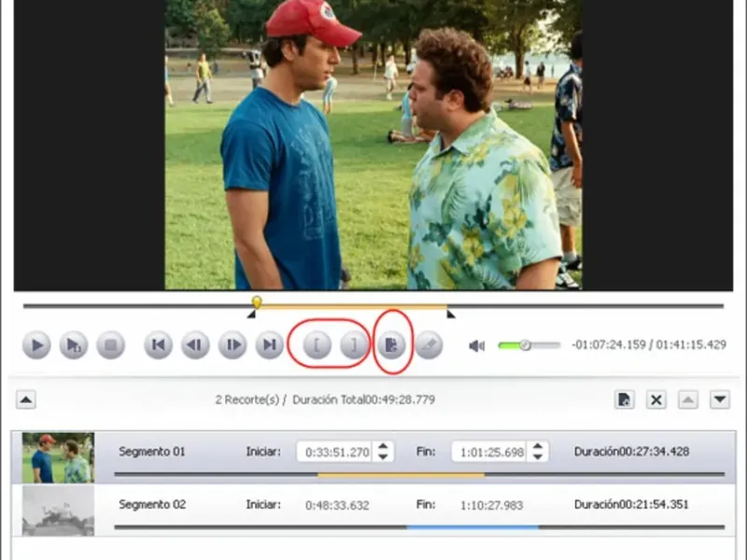Jump to the end with the skip-forward button
This screenshot has width=747, height=560.
270,344
